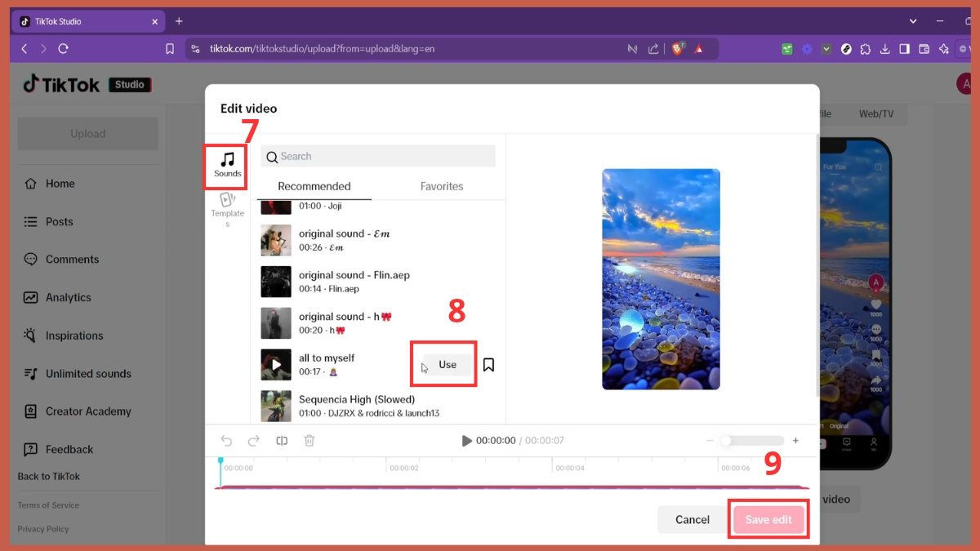The height and width of the screenshot is (551, 980).
Task: Click the beach video preview
Action: point(661,279)
